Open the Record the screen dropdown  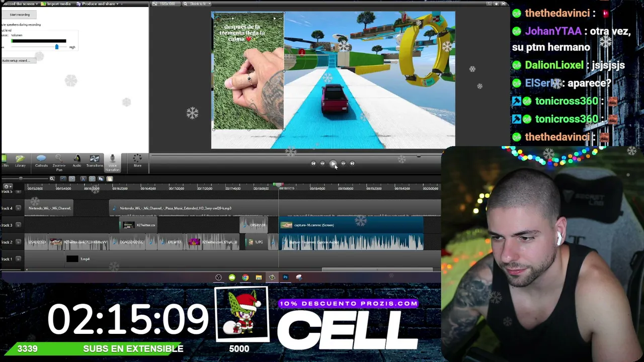(37, 4)
